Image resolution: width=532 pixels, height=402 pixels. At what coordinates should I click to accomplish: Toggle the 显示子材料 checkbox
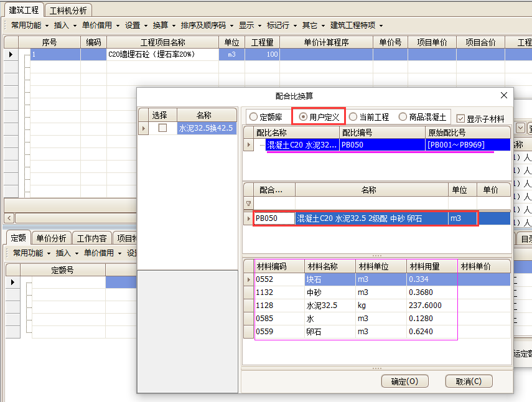[x=460, y=118]
